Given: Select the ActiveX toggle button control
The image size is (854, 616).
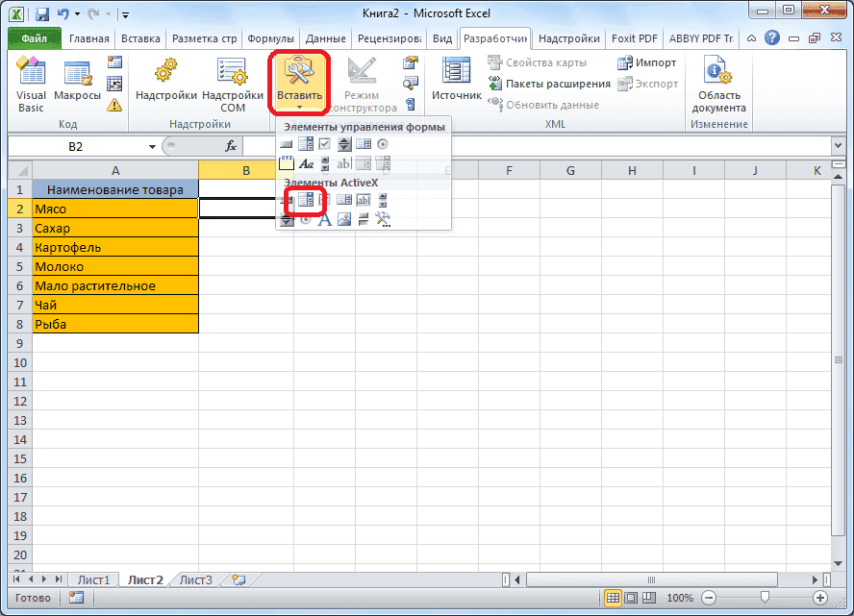Looking at the screenshot, I should click(364, 218).
